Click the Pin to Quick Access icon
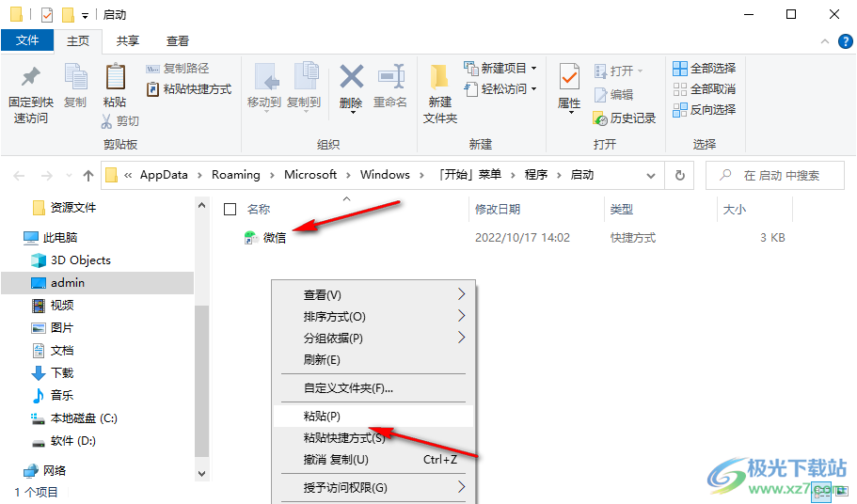The height and width of the screenshot is (504, 857). [31, 77]
